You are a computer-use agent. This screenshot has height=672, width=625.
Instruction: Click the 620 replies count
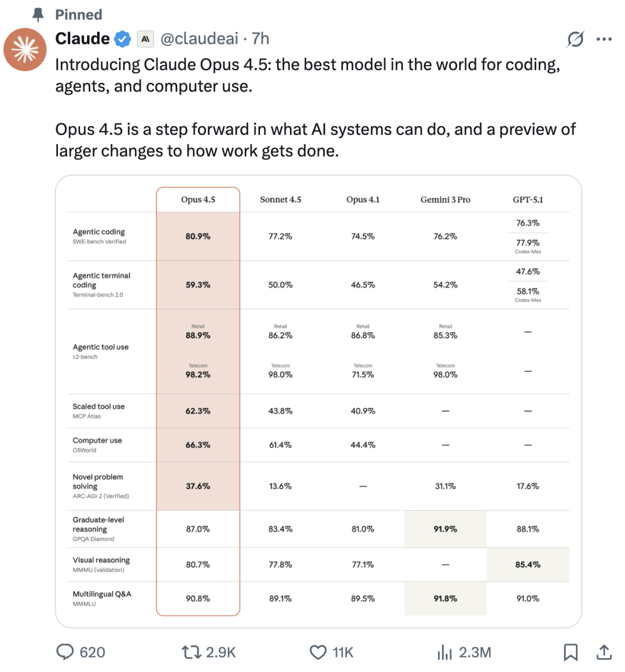(x=93, y=652)
